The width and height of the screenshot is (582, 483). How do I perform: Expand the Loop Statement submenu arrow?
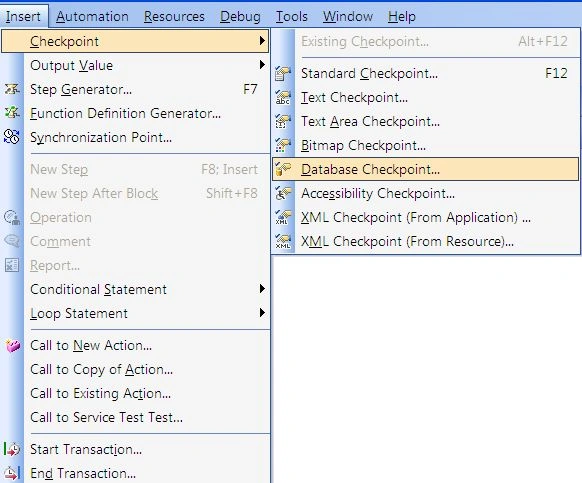(262, 313)
